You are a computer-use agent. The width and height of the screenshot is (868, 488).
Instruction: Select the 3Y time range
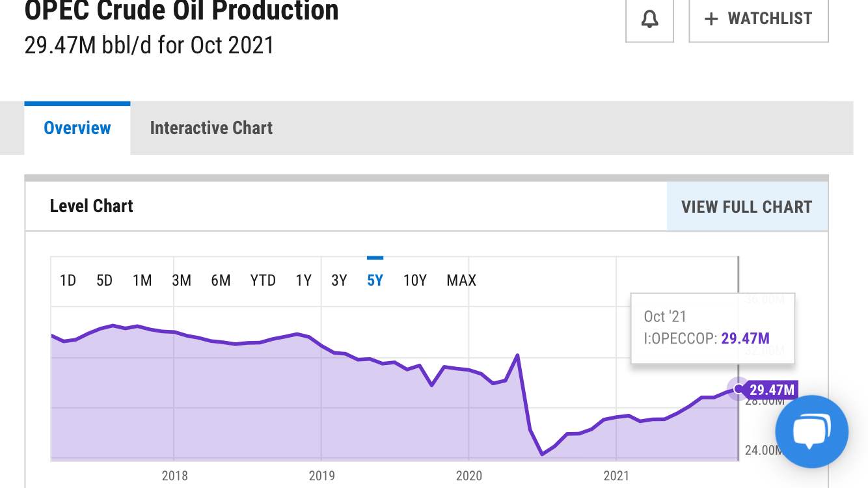tap(339, 280)
